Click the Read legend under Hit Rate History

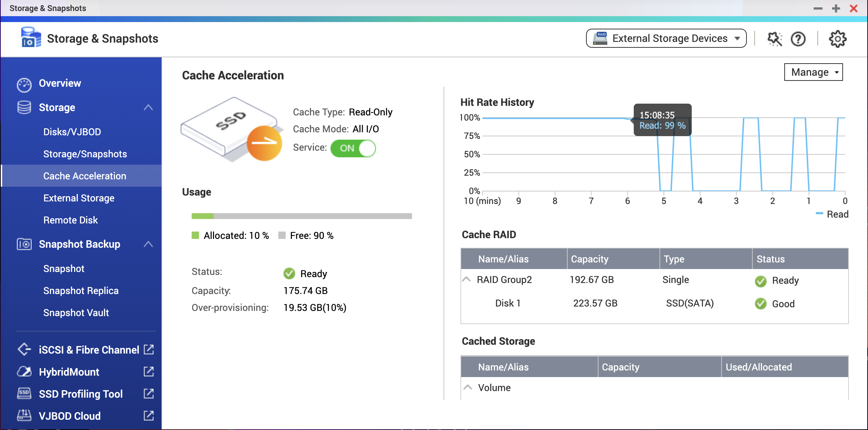(x=832, y=214)
